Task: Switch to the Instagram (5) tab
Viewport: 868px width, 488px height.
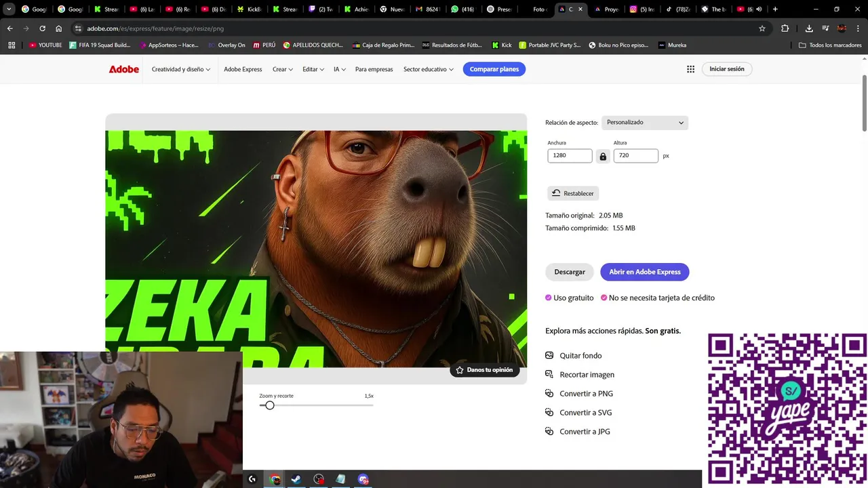Action: [641, 9]
